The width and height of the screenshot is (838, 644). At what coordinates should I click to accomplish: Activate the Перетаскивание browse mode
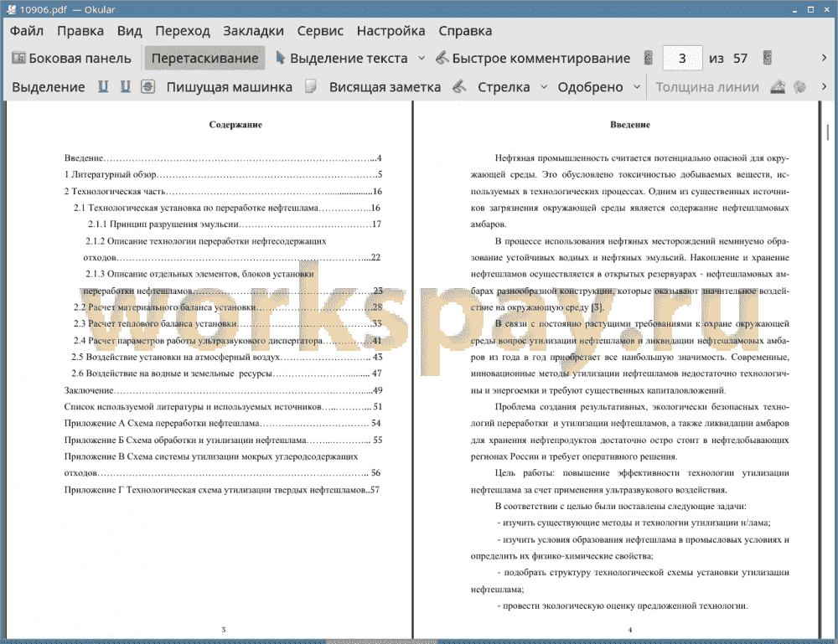point(204,59)
